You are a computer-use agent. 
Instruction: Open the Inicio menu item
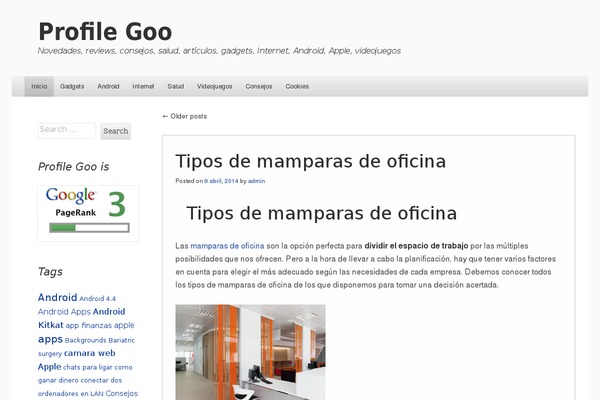39,87
